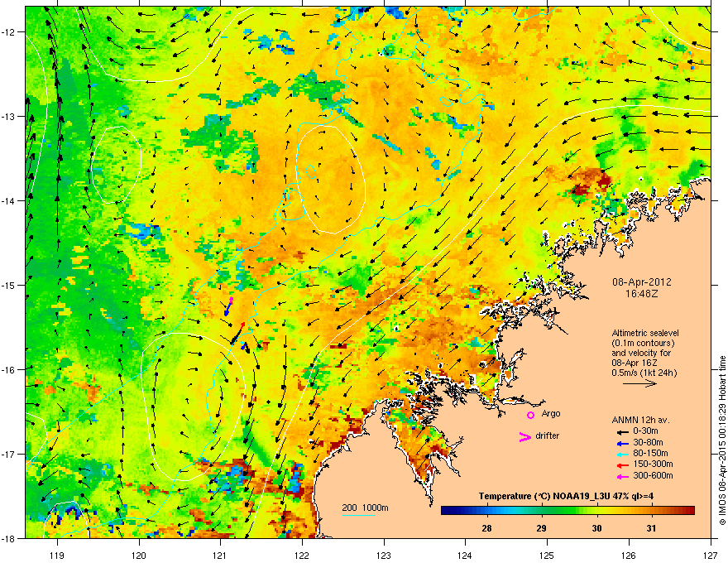The image size is (728, 563).
Task: Click the ANMN 12h av. heading
Action: coord(640,420)
